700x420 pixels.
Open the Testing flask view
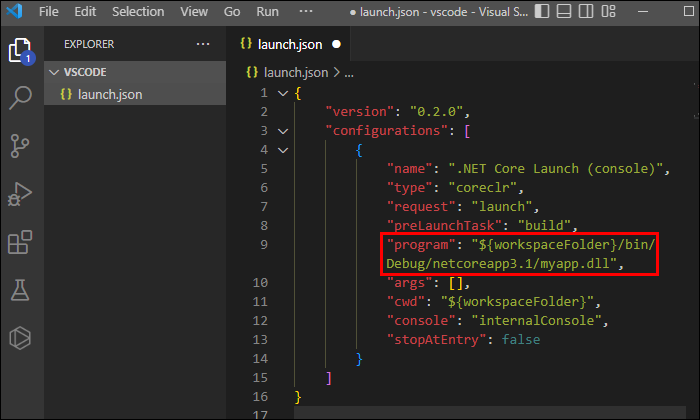tap(20, 290)
